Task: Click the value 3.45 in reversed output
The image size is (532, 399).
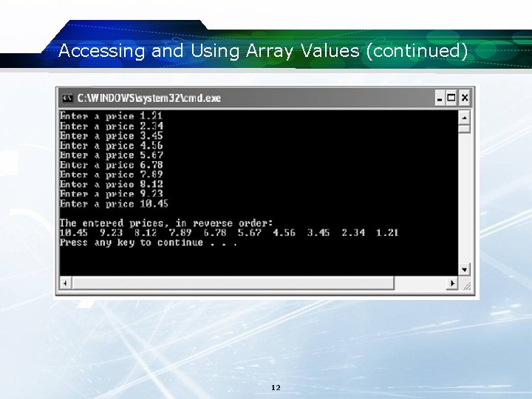Action: pyautogui.click(x=318, y=233)
